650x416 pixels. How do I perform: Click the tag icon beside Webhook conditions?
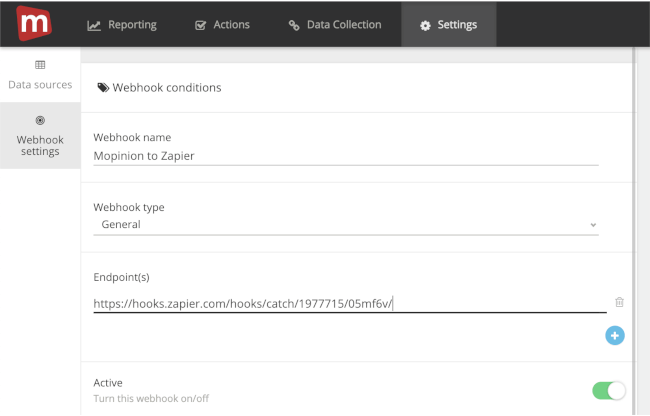102,88
